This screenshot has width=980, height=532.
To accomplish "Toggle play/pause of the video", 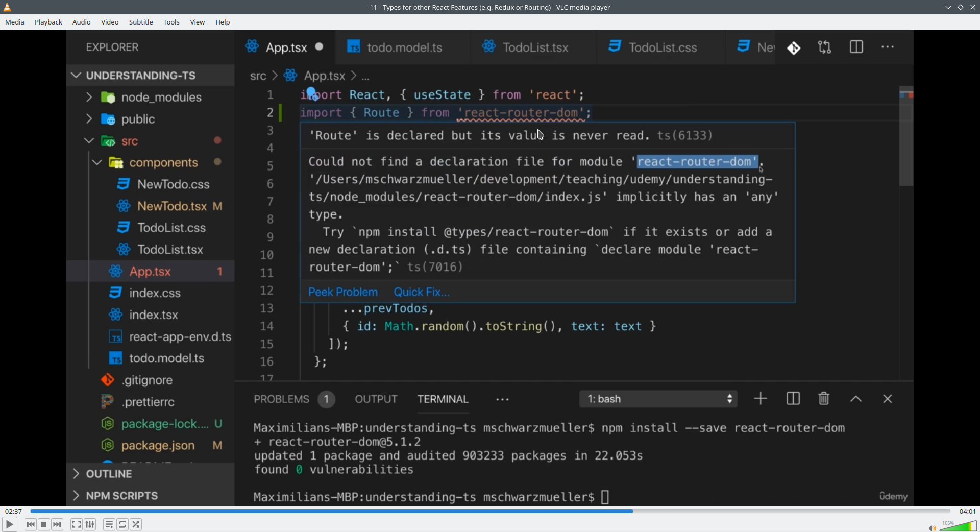I will 10,524.
